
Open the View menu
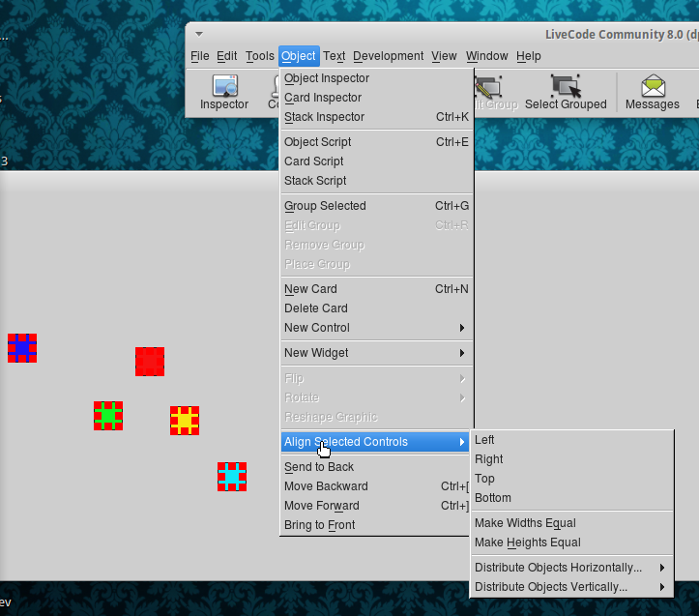pyautogui.click(x=444, y=56)
